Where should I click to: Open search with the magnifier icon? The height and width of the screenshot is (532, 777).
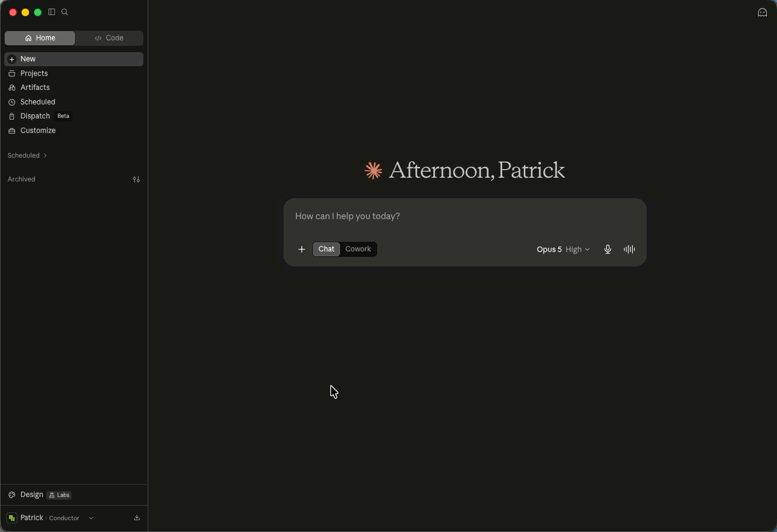pos(65,12)
